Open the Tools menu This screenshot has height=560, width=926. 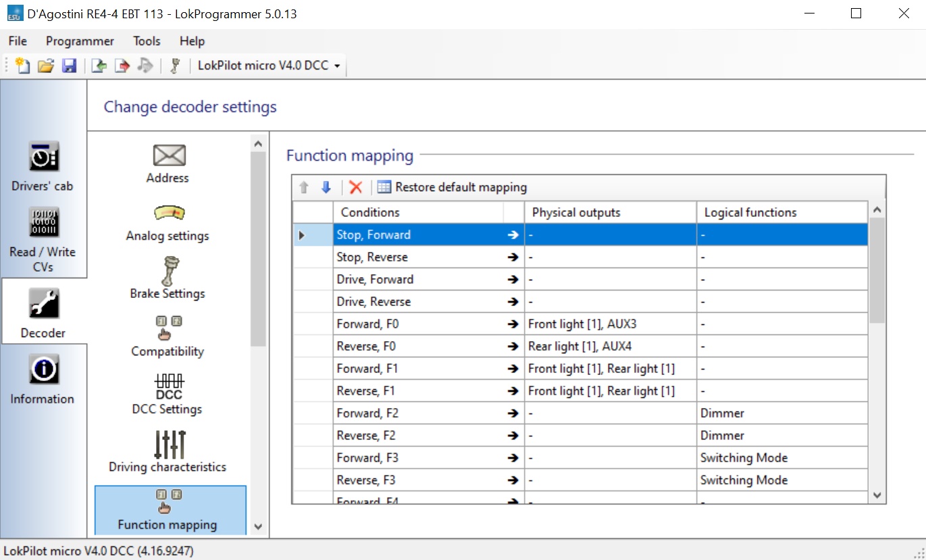(147, 41)
